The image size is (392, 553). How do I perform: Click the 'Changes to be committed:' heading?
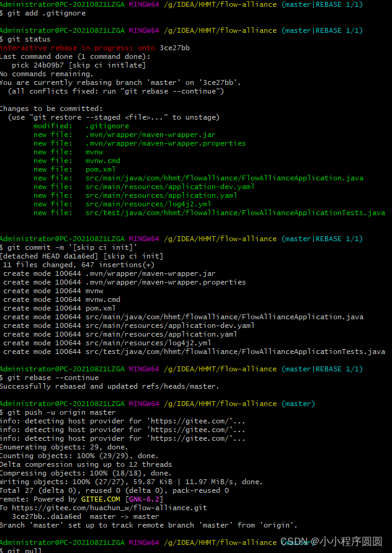[51, 108]
